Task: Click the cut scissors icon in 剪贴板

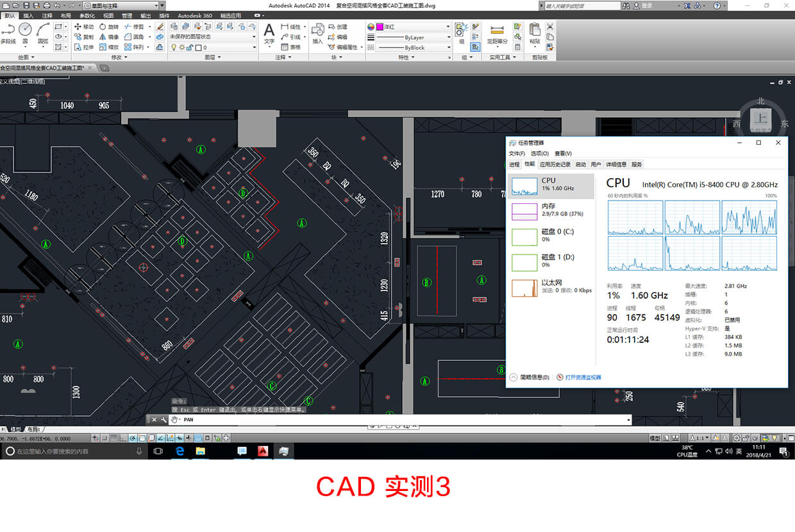Action: point(549,27)
